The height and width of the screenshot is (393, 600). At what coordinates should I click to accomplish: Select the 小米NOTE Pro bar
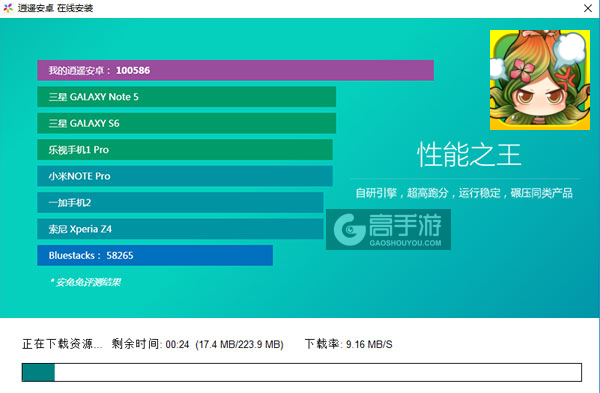(x=185, y=176)
